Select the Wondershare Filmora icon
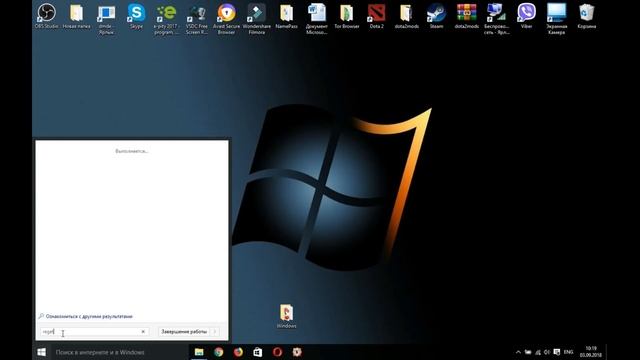This screenshot has width=640, height=360. point(257,19)
